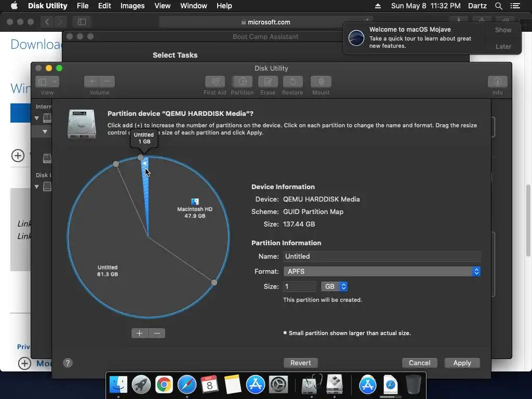Screen dimensions: 532x399
Task: Click the add Volume plus toolbar icon
Action: (92, 82)
